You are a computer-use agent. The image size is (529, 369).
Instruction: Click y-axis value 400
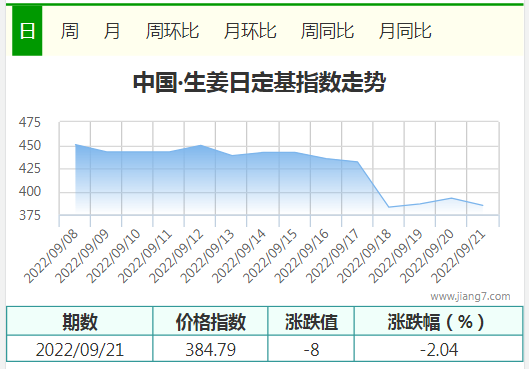pos(30,192)
